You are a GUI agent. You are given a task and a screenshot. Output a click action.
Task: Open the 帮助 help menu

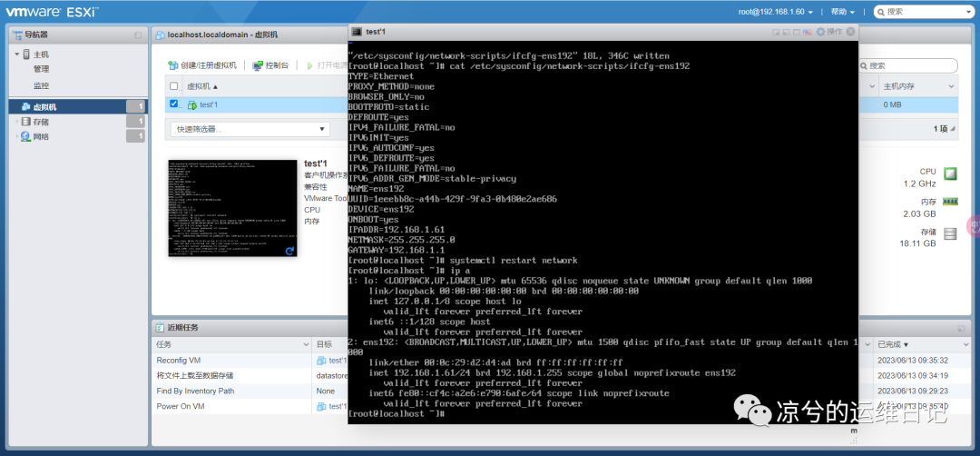(x=842, y=12)
